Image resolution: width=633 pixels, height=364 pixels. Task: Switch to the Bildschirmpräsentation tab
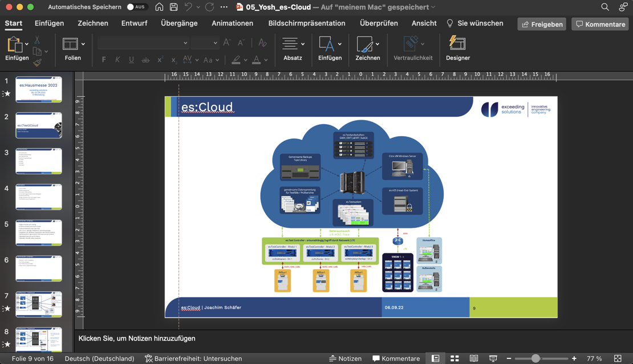pos(306,23)
